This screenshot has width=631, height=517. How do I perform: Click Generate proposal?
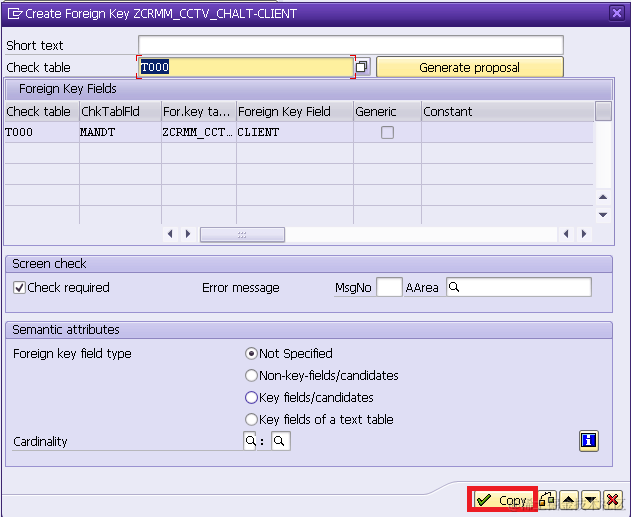470,67
